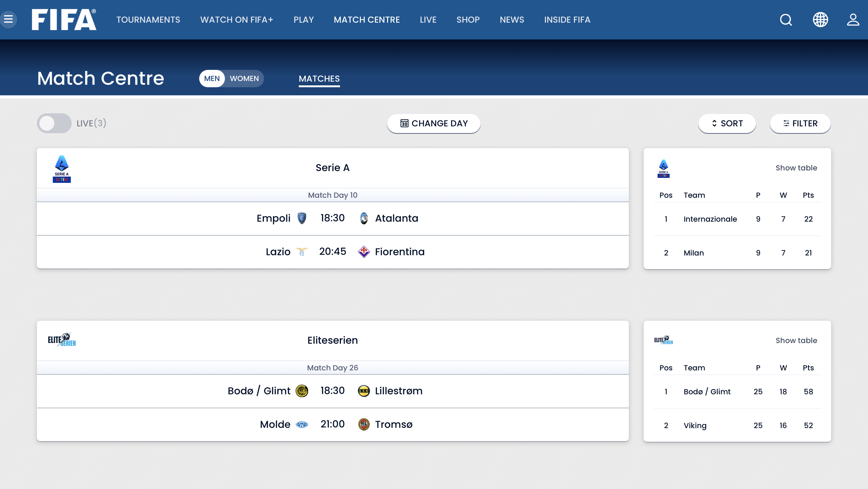Click Molde team name
The height and width of the screenshot is (489, 868).
click(x=275, y=424)
